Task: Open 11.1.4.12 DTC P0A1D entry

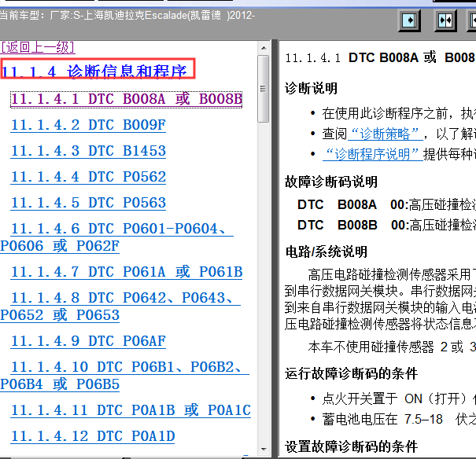Action: 93,436
